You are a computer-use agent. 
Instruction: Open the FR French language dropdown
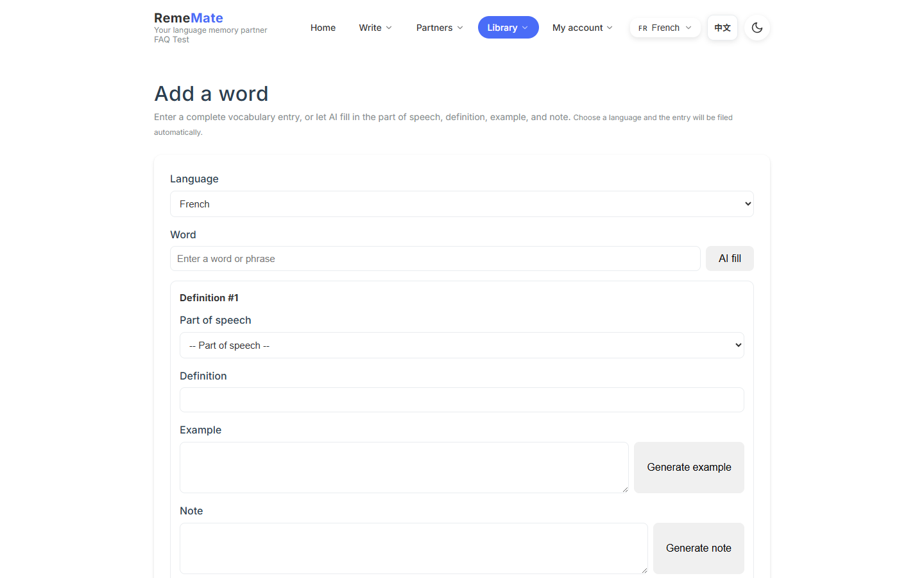[x=665, y=28]
